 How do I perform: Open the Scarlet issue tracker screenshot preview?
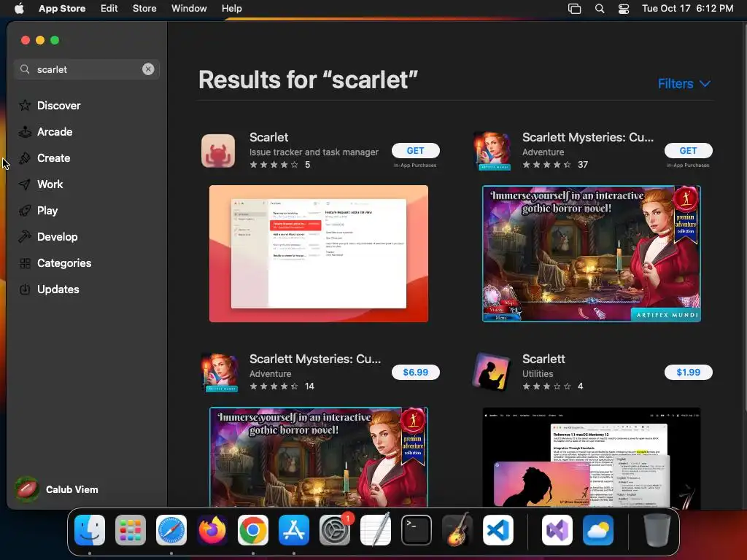pos(319,254)
